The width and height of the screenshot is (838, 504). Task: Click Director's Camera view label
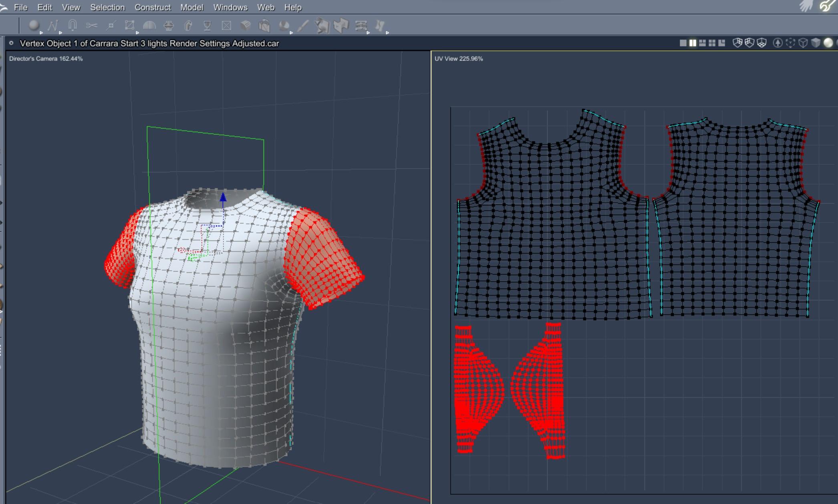[46, 58]
